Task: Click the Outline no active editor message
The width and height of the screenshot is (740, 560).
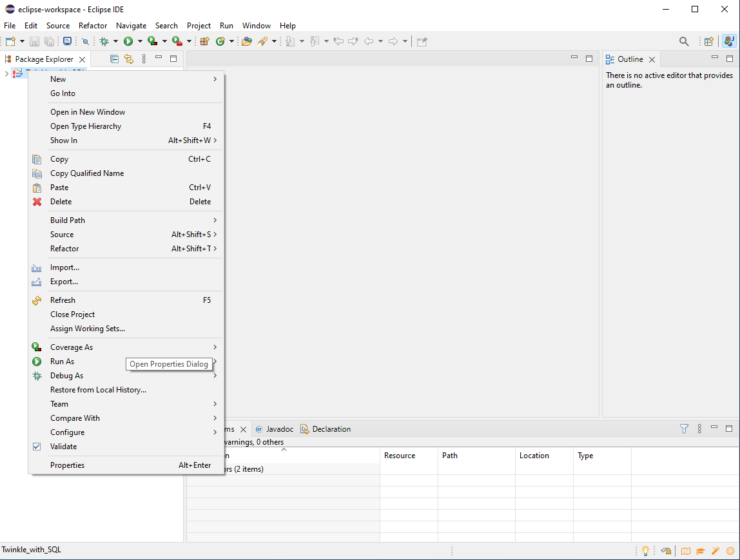Action: point(669,80)
